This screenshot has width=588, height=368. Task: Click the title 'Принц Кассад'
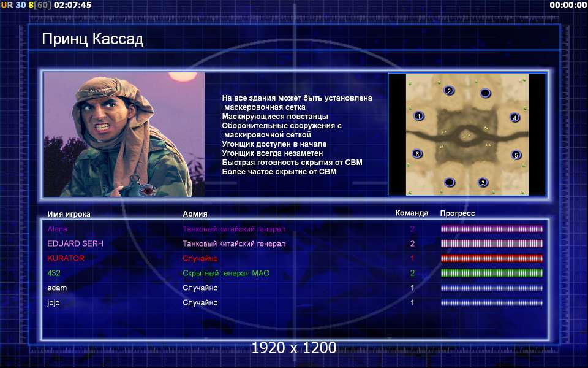pyautogui.click(x=92, y=39)
